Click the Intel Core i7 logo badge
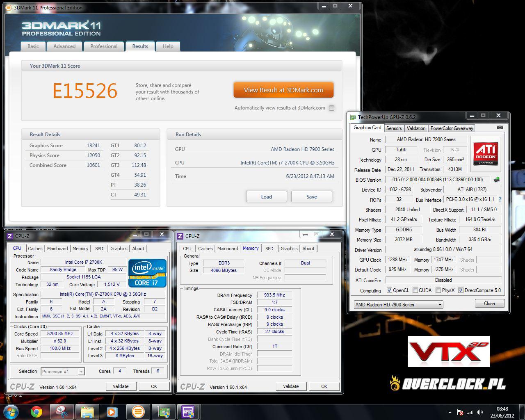Viewport: 525px width, 420px height. point(147,273)
